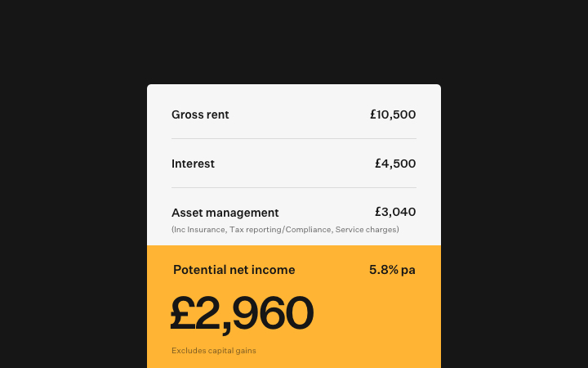Click the dark background above the card
Image resolution: width=588 pixels, height=368 pixels.
pyautogui.click(x=294, y=41)
